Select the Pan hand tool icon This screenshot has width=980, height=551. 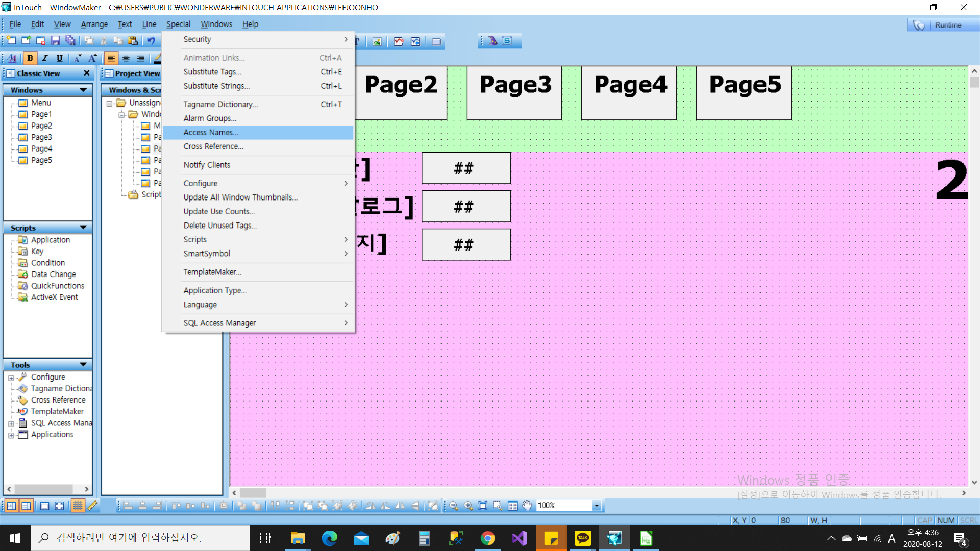click(x=527, y=506)
